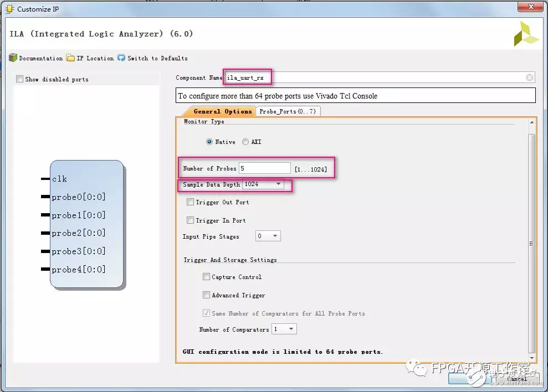This screenshot has width=548, height=392.
Task: Select the probe4[0:0] port label
Action: [79, 270]
